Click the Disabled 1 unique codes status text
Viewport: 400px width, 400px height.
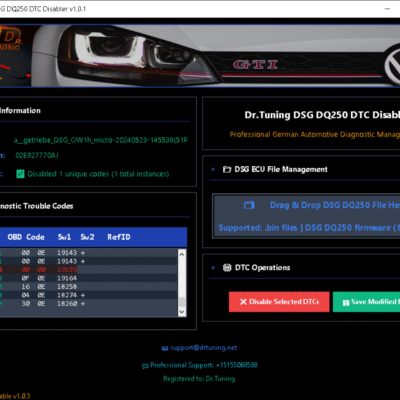[x=98, y=174]
